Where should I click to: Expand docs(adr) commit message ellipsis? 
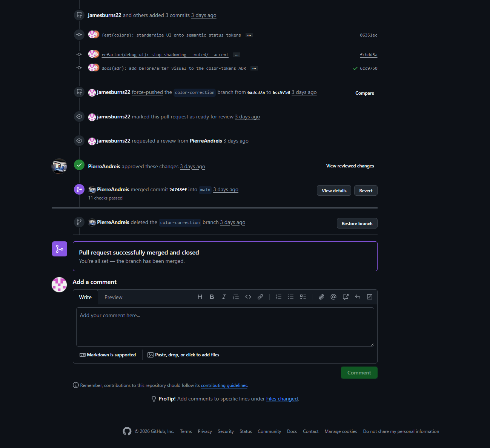pos(254,69)
